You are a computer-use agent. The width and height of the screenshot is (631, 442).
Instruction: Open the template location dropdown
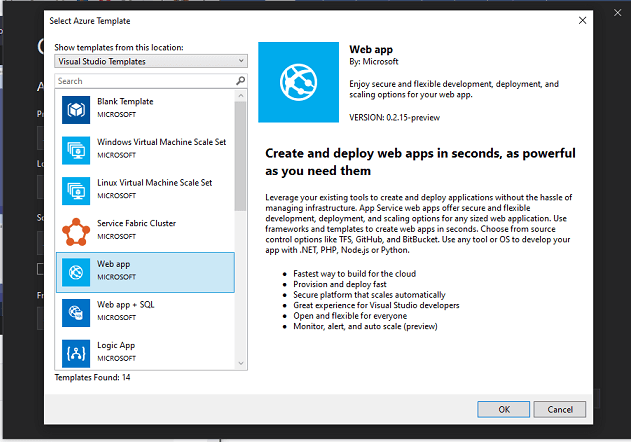pos(151,61)
